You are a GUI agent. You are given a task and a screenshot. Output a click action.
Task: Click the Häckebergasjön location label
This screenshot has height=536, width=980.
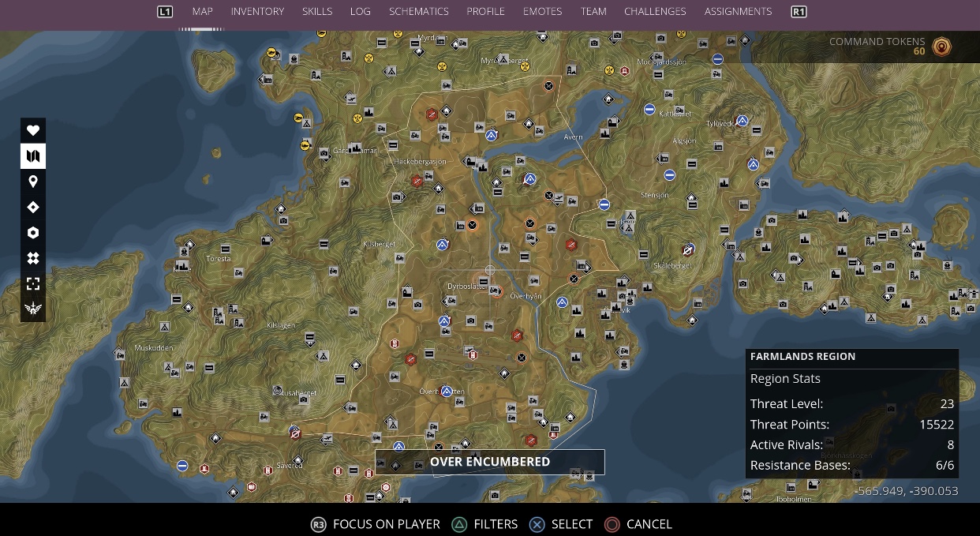click(420, 161)
